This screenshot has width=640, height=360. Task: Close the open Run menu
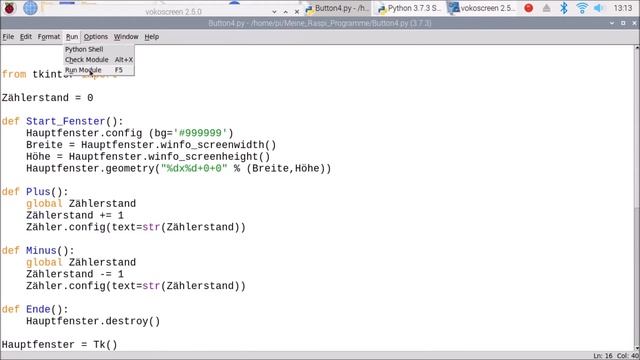pyautogui.click(x=72, y=37)
